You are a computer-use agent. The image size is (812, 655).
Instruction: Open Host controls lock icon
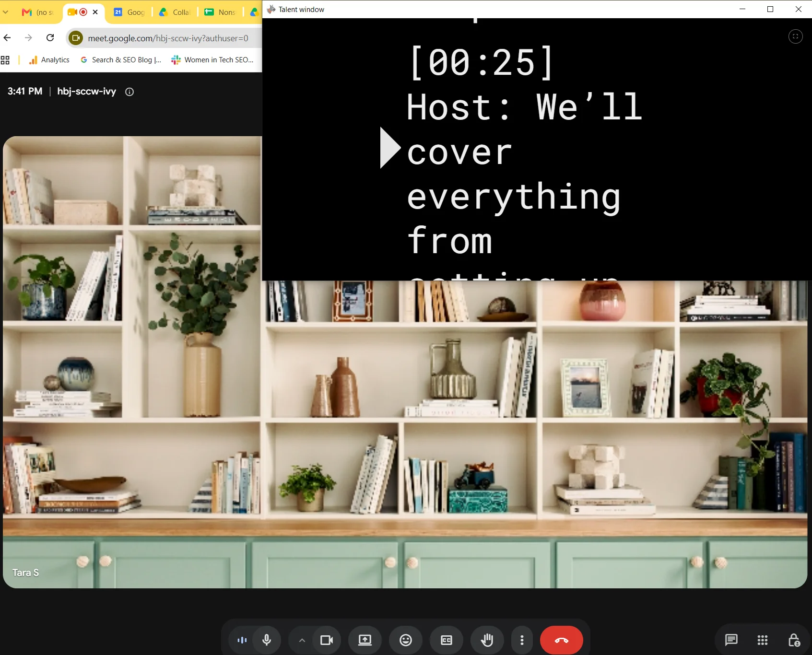pyautogui.click(x=794, y=640)
